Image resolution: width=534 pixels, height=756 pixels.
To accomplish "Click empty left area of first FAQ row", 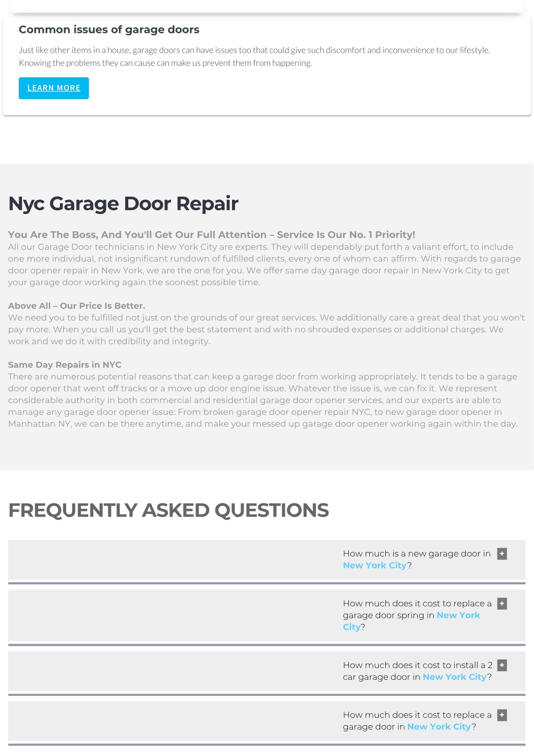I will [172, 560].
